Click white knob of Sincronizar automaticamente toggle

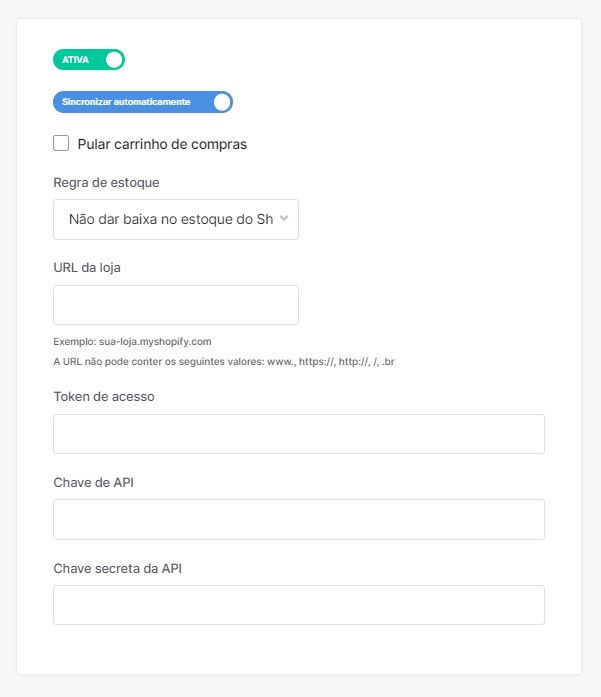click(x=222, y=102)
